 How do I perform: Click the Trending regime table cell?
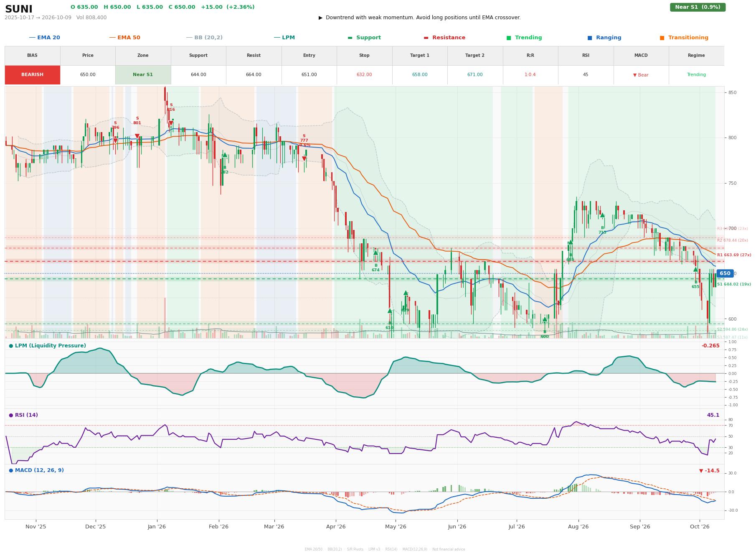click(696, 75)
